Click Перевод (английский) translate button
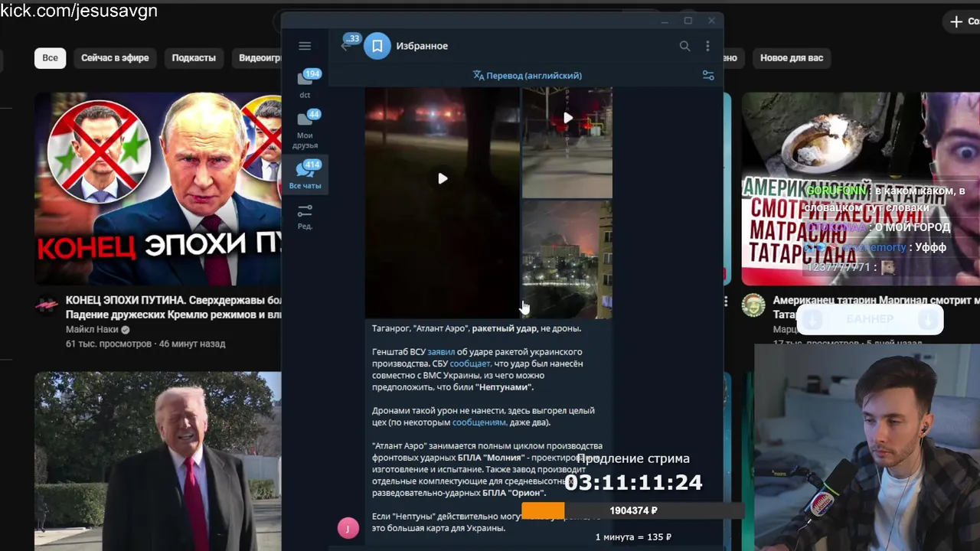Viewport: 980px width, 551px height. (528, 75)
